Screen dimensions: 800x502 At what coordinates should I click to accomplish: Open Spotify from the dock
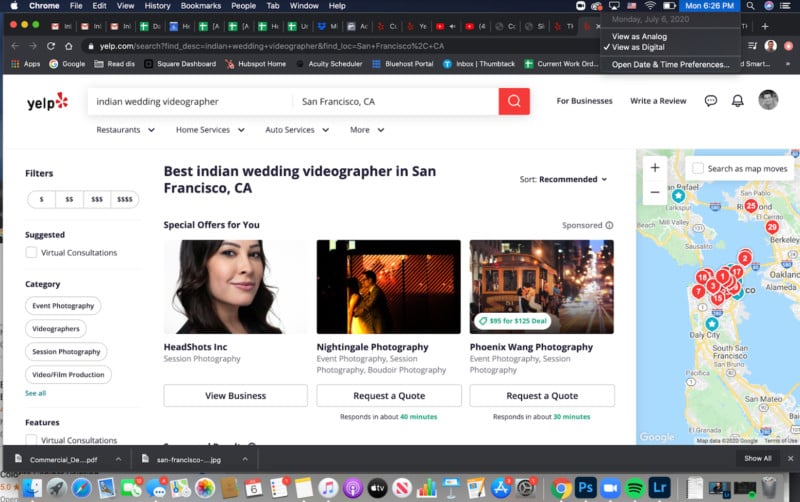(634, 488)
